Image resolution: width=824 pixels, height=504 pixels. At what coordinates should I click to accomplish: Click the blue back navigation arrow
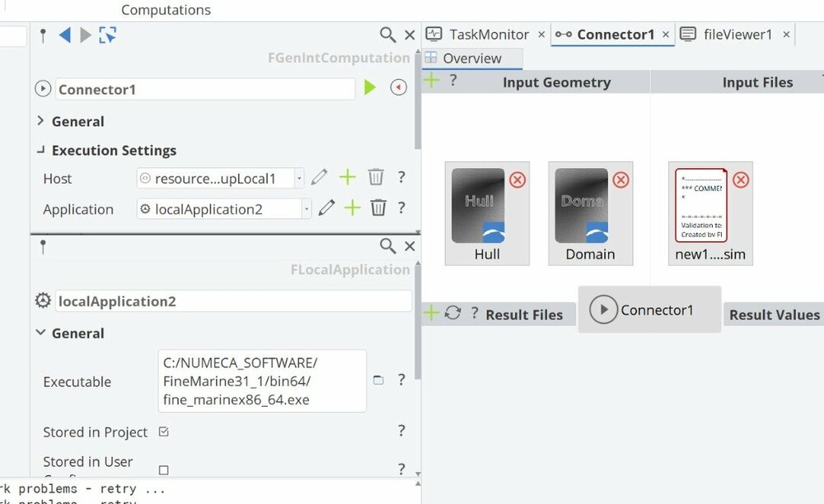(x=65, y=35)
